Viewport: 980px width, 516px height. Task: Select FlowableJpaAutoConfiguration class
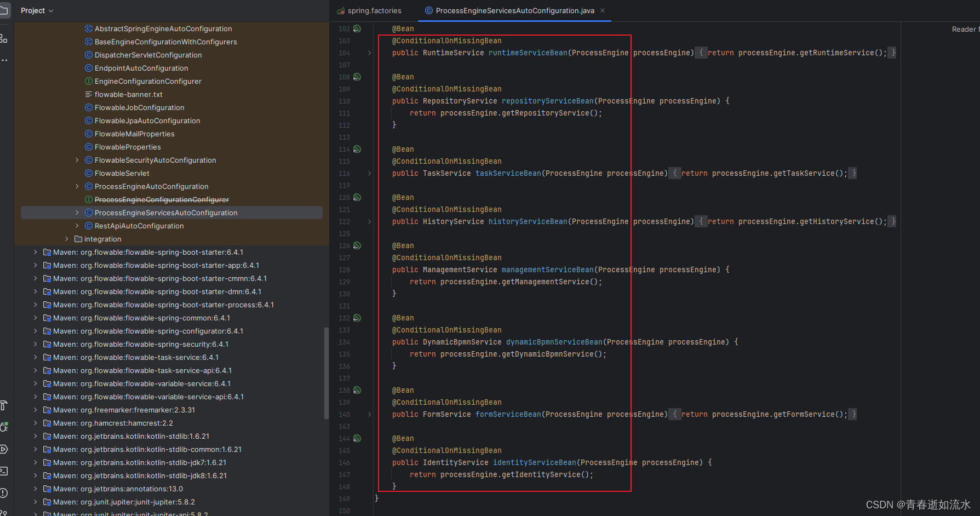tap(147, 121)
